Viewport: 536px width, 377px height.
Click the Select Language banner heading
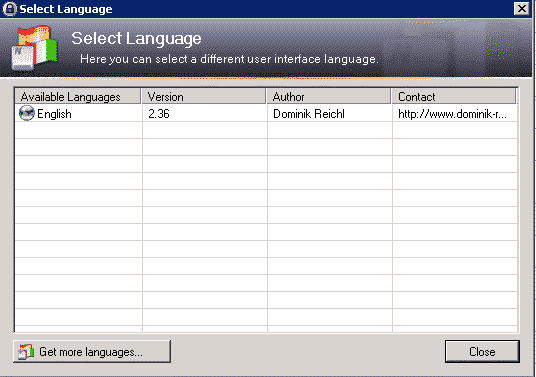point(136,38)
